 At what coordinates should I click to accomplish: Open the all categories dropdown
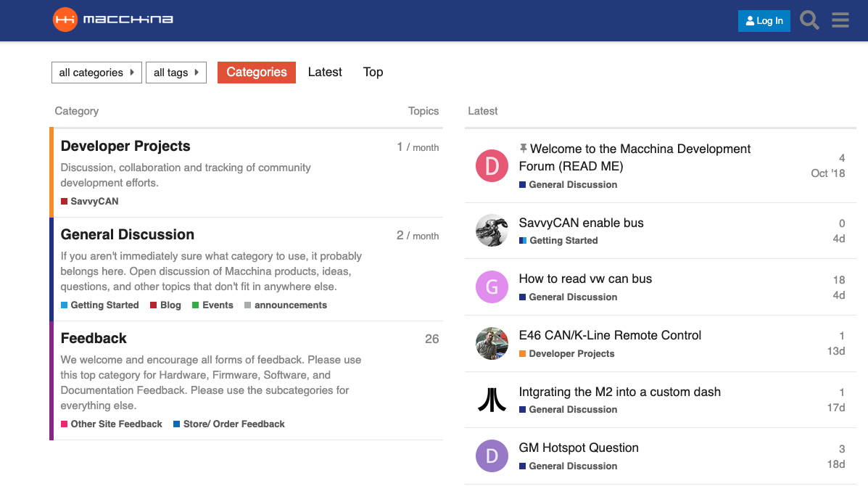(x=97, y=73)
